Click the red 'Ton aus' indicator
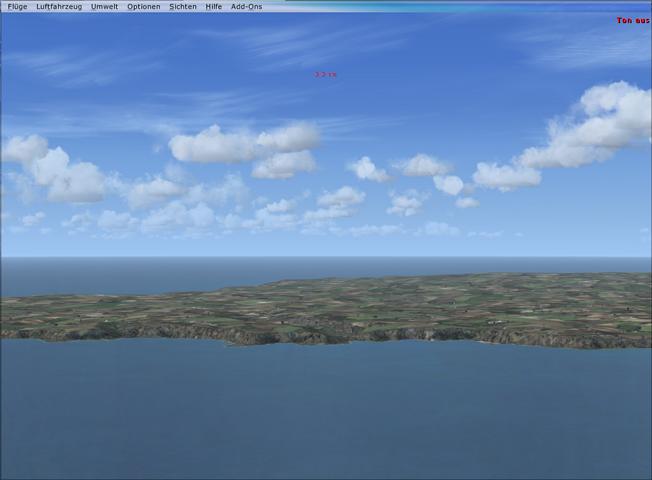This screenshot has height=480, width=652. pos(632,20)
